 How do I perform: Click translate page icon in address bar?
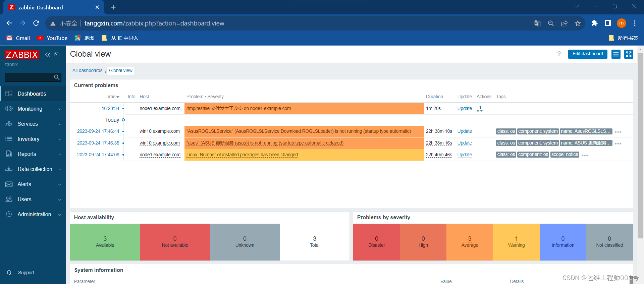[537, 23]
